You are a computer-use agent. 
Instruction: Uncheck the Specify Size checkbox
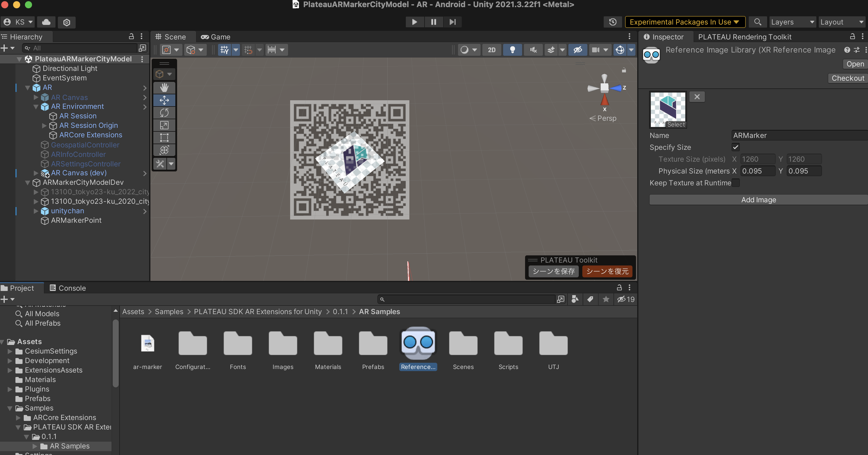pyautogui.click(x=736, y=147)
